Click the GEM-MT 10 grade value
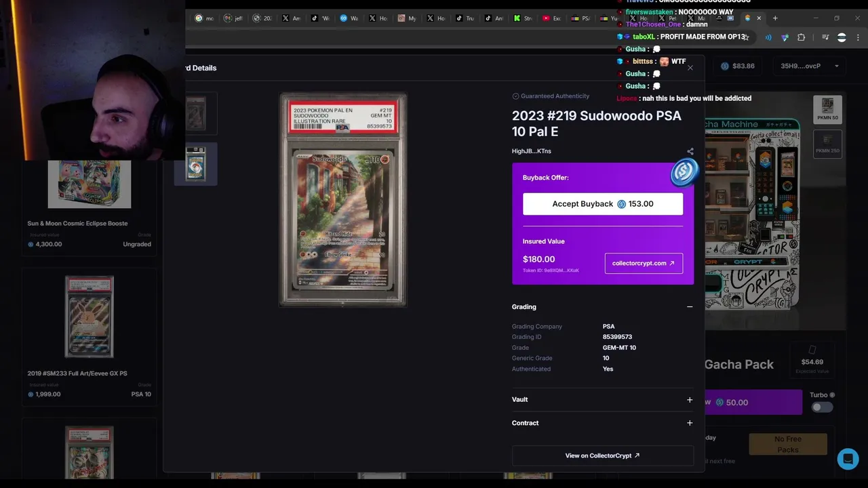 pyautogui.click(x=619, y=348)
